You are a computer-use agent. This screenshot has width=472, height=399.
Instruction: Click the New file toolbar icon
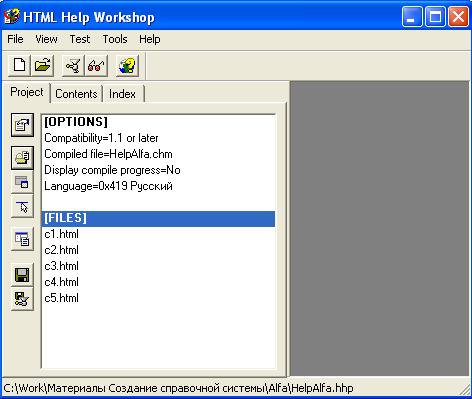(x=19, y=65)
